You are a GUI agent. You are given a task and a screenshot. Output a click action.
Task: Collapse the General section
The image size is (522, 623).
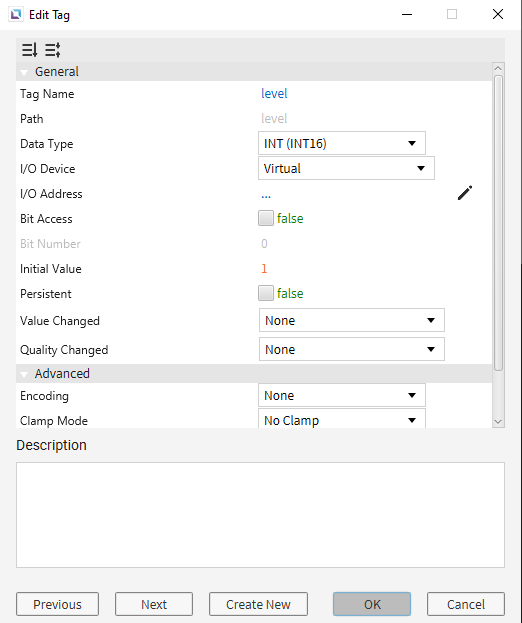24,72
